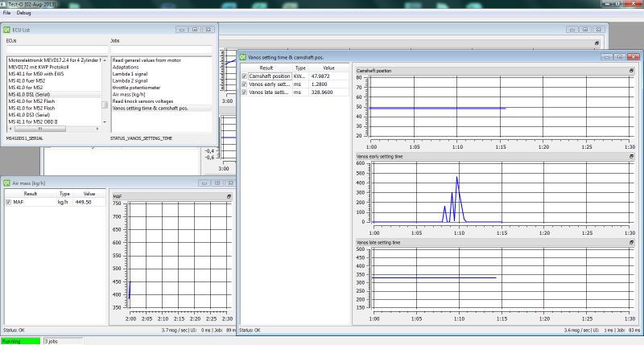Viewport: 644px width, 345px height.
Task: Maximize the ECU List window
Action: pyautogui.click(x=195, y=30)
